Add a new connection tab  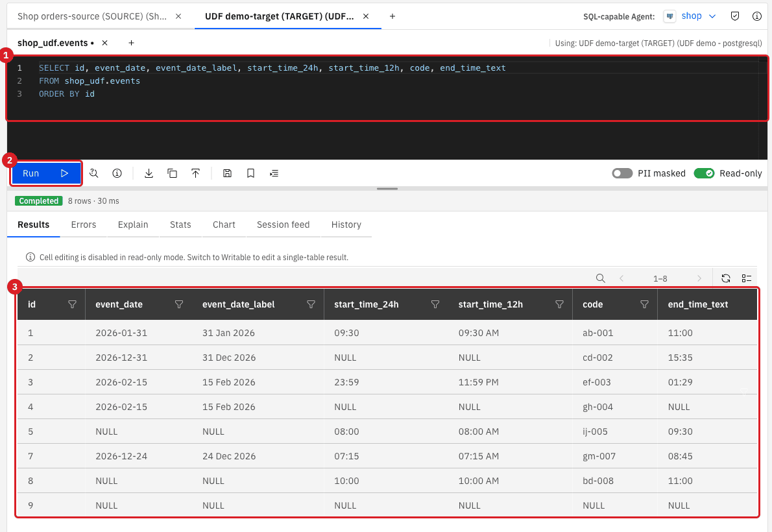(392, 16)
